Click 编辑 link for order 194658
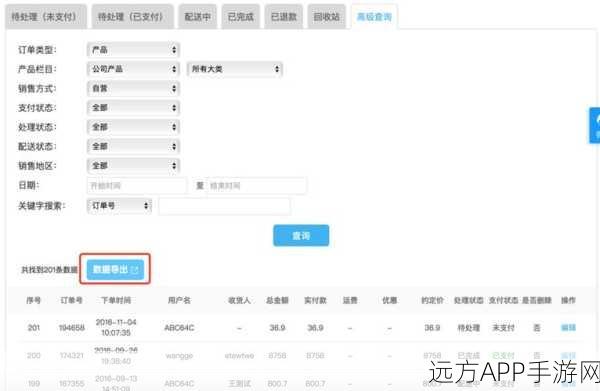600x391 pixels. point(568,327)
